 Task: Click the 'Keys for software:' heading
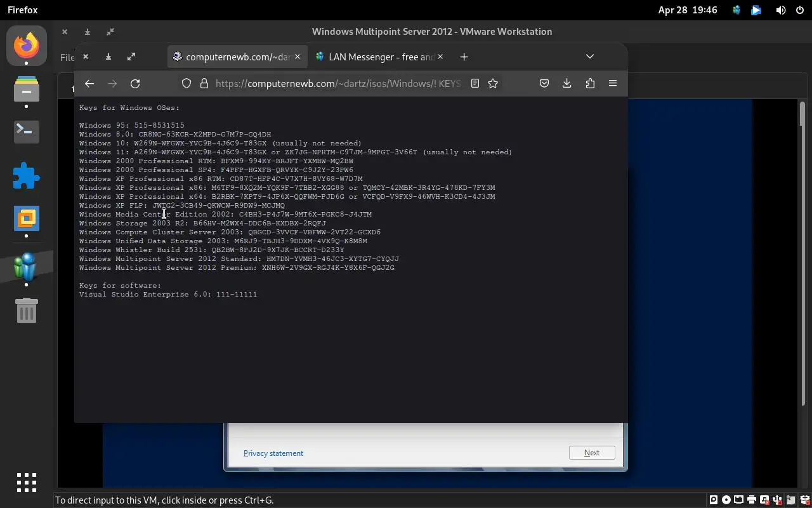point(121,286)
